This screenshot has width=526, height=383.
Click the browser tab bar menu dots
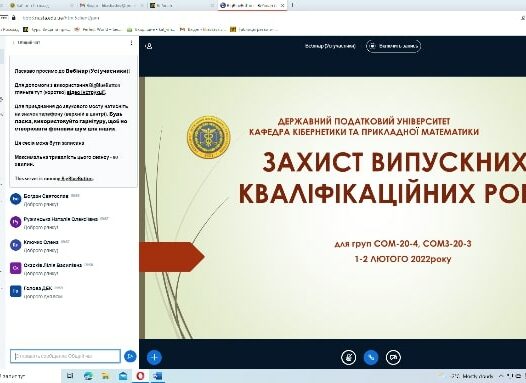pyautogui.click(x=293, y=5)
